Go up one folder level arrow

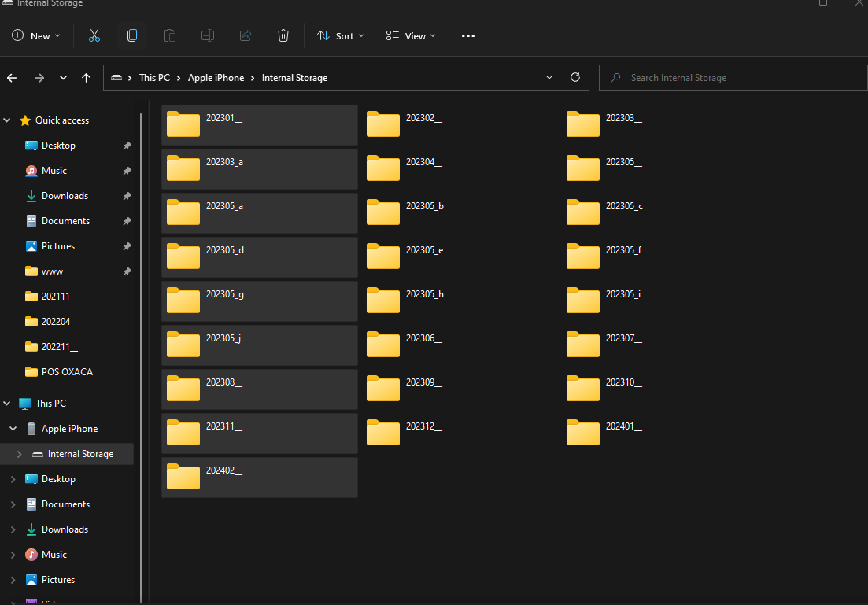click(87, 78)
